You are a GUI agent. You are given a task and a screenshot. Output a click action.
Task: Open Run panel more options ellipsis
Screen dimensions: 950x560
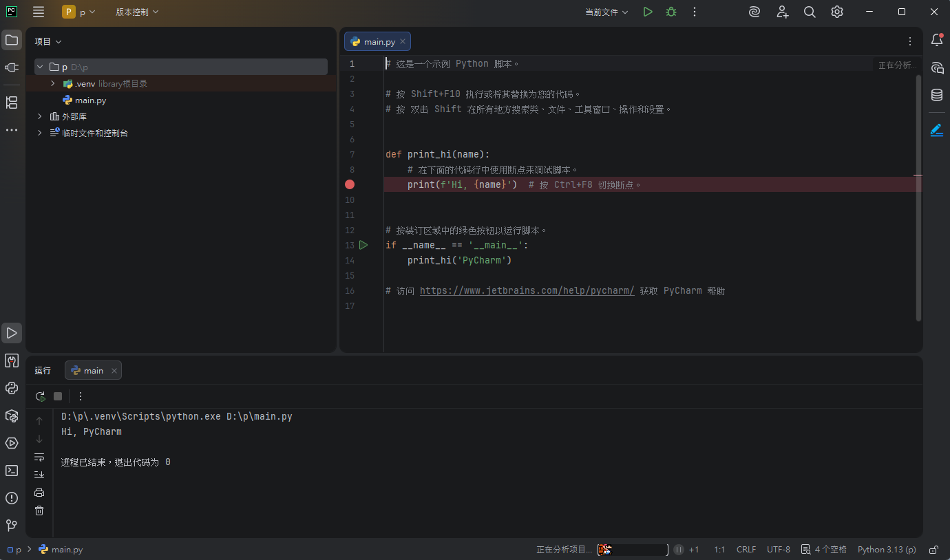[81, 396]
